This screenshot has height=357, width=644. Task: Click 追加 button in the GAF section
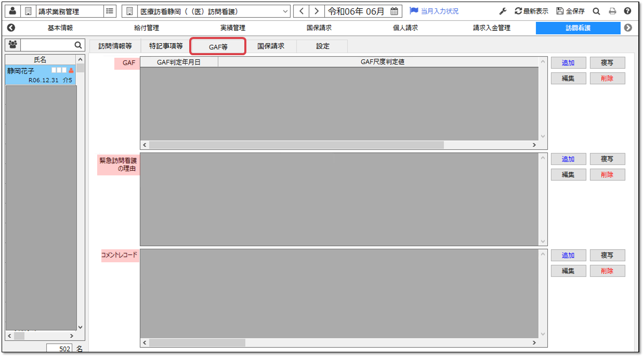point(568,63)
